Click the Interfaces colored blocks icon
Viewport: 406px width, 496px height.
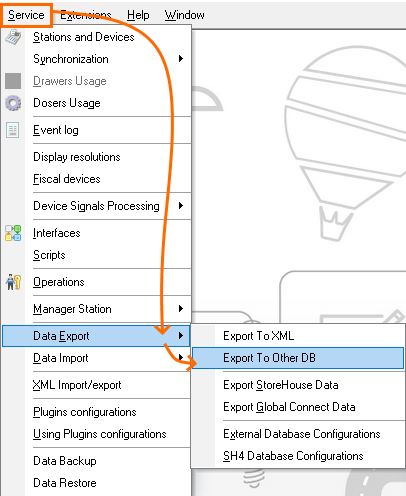13,233
